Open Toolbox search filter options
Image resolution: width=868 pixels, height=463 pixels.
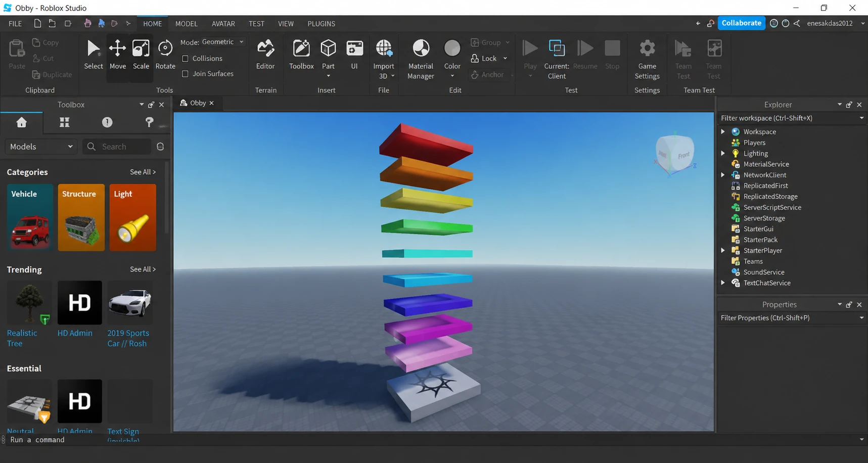(x=160, y=147)
